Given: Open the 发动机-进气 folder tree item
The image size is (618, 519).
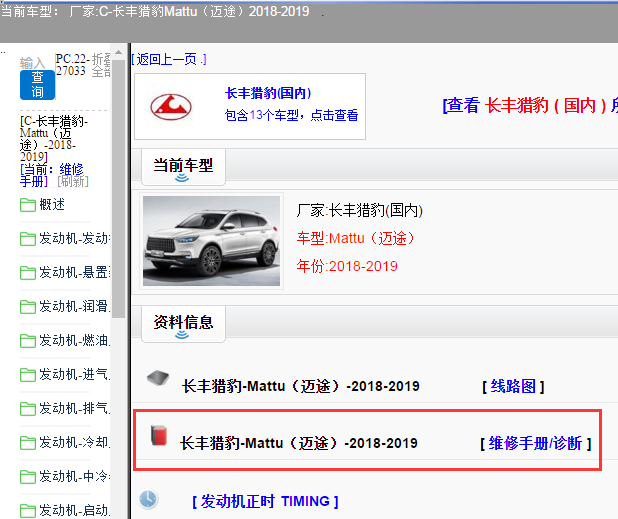Looking at the screenshot, I should pyautogui.click(x=74, y=374).
